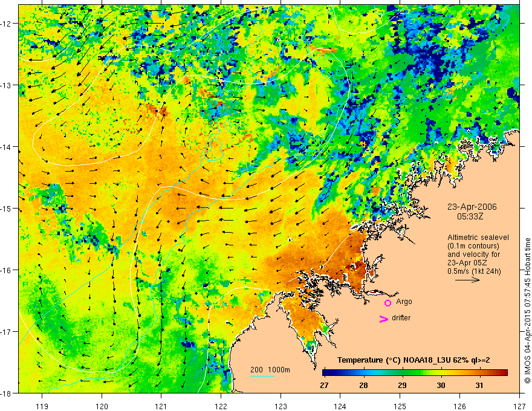Viewport: 532px width, 411px height.
Task: Click longitude axis label 126
Action: 459,406
